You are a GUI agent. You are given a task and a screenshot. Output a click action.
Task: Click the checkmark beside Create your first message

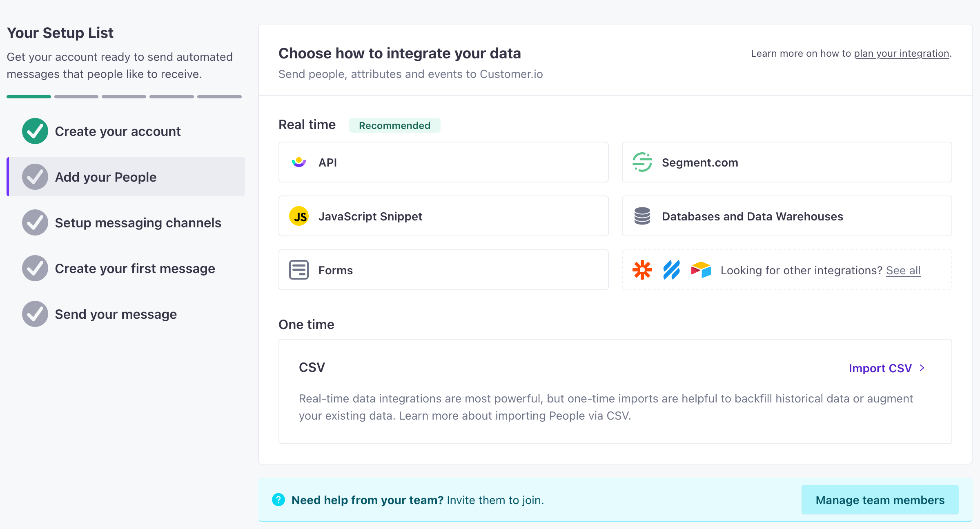coord(35,268)
